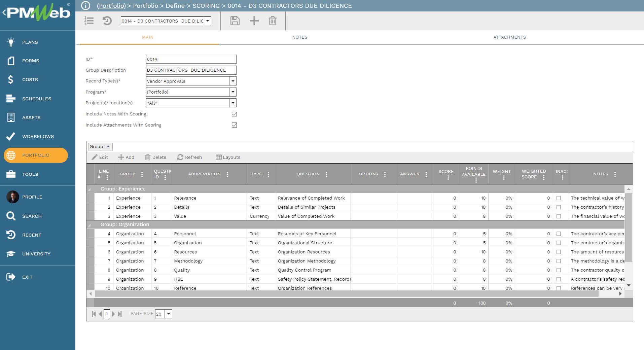This screenshot has height=350, width=644.
Task: Click the trash can delete icon in top toolbar
Action: coord(273,21)
